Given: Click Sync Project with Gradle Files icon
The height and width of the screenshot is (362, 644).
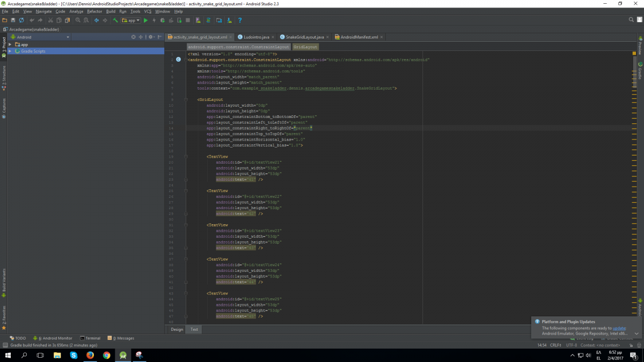Looking at the screenshot, I should (x=208, y=20).
